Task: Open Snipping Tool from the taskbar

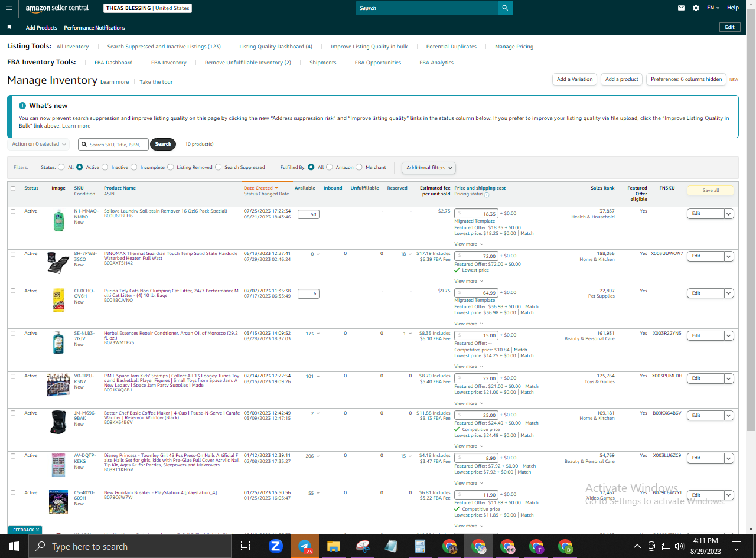Action: 363,546
